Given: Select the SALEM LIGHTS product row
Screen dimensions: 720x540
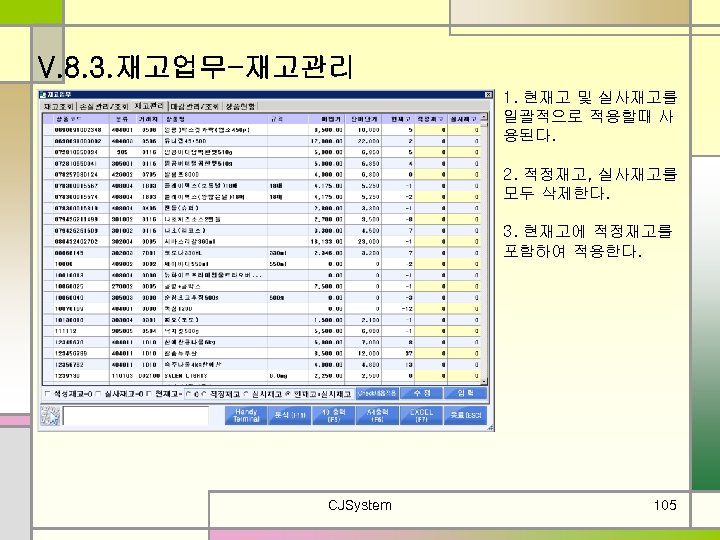Looking at the screenshot, I should (262, 376).
